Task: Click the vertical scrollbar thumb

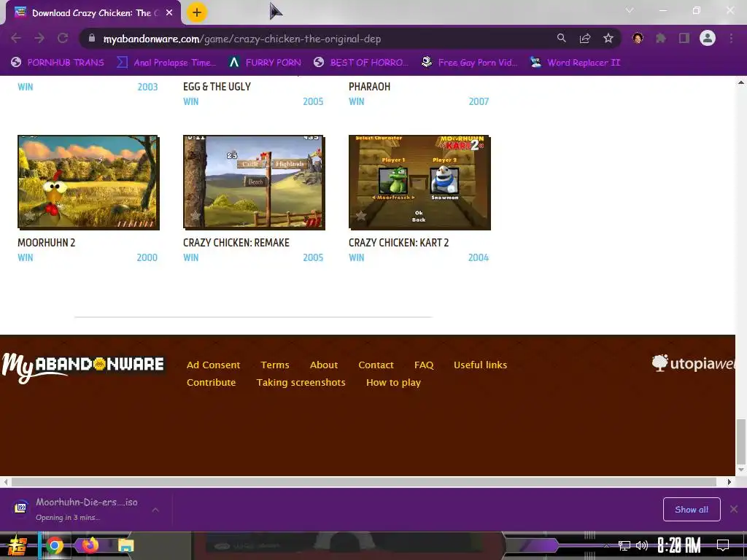Action: pyautogui.click(x=741, y=441)
